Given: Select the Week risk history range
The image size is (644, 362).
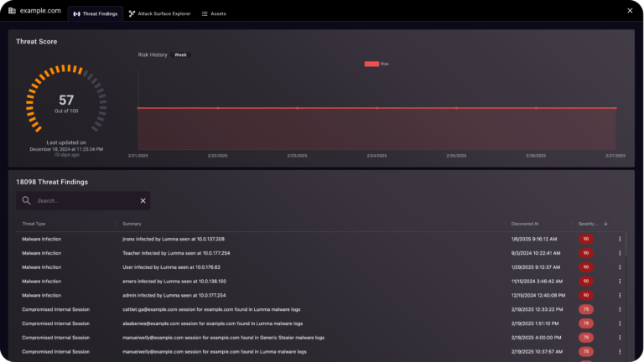Looking at the screenshot, I should (180, 54).
